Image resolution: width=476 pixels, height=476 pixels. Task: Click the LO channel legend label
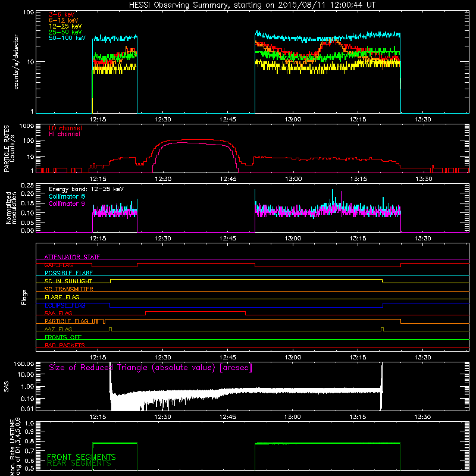point(65,128)
